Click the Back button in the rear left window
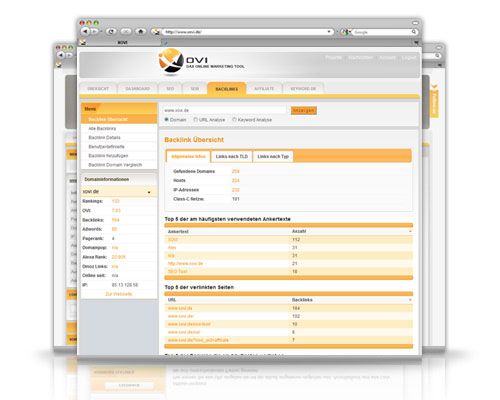The width and height of the screenshot is (500, 400). point(61,55)
